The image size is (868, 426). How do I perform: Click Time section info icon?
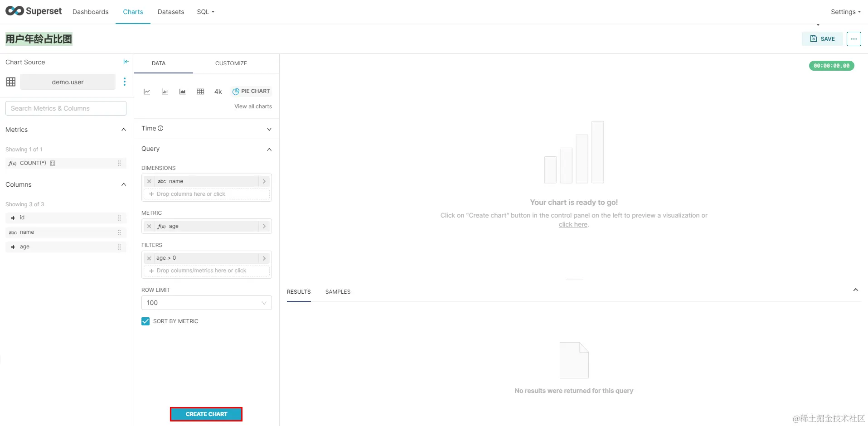pyautogui.click(x=160, y=128)
